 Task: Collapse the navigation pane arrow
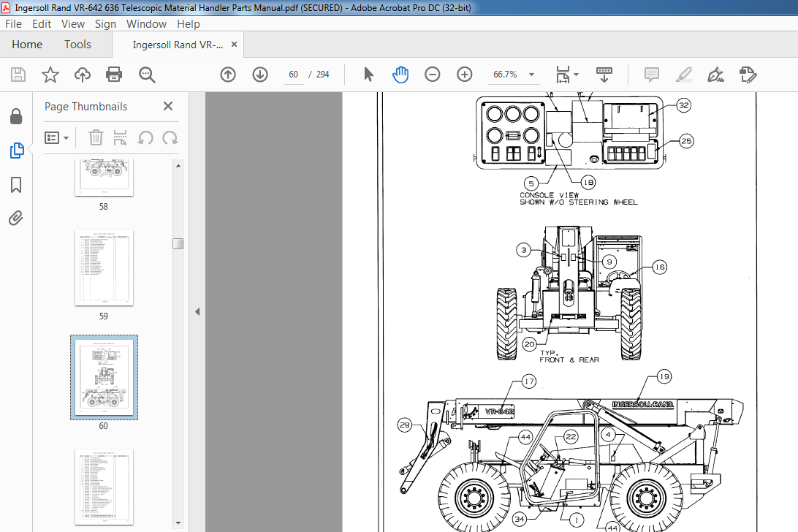[x=197, y=311]
